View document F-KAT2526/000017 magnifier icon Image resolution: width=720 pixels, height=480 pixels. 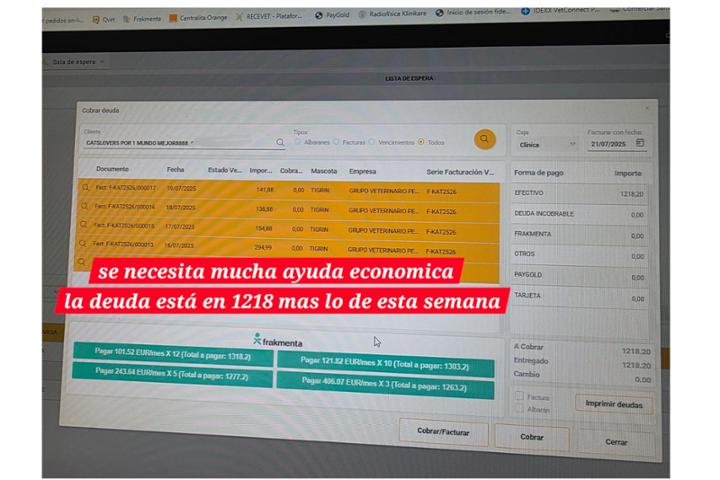(85, 187)
